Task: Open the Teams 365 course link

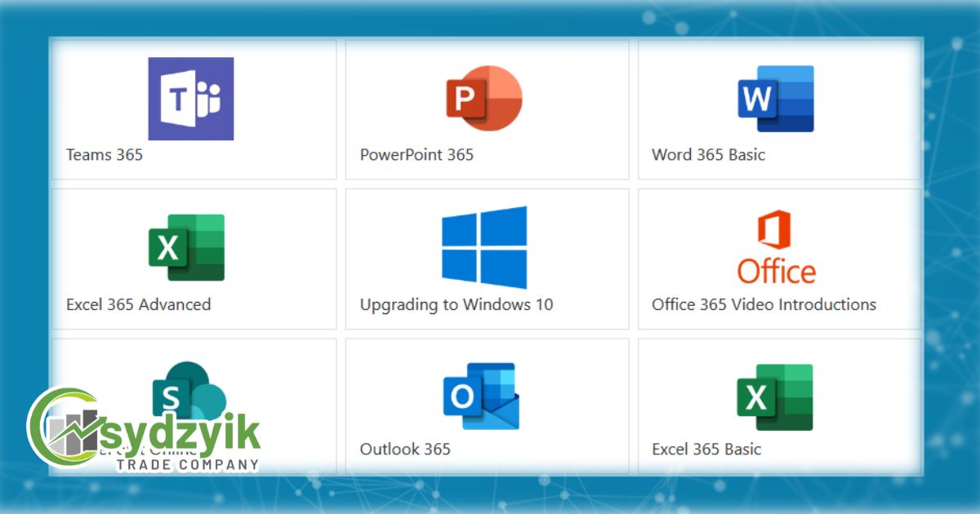Action: (x=105, y=154)
